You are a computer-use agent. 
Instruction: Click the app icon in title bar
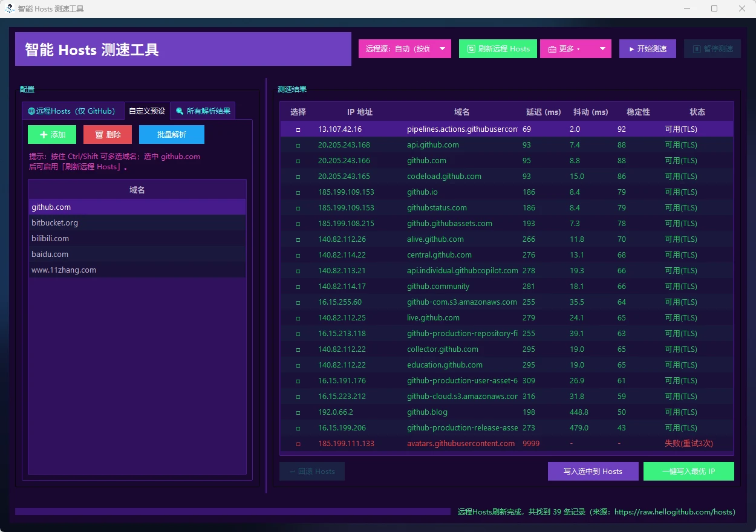(10, 8)
